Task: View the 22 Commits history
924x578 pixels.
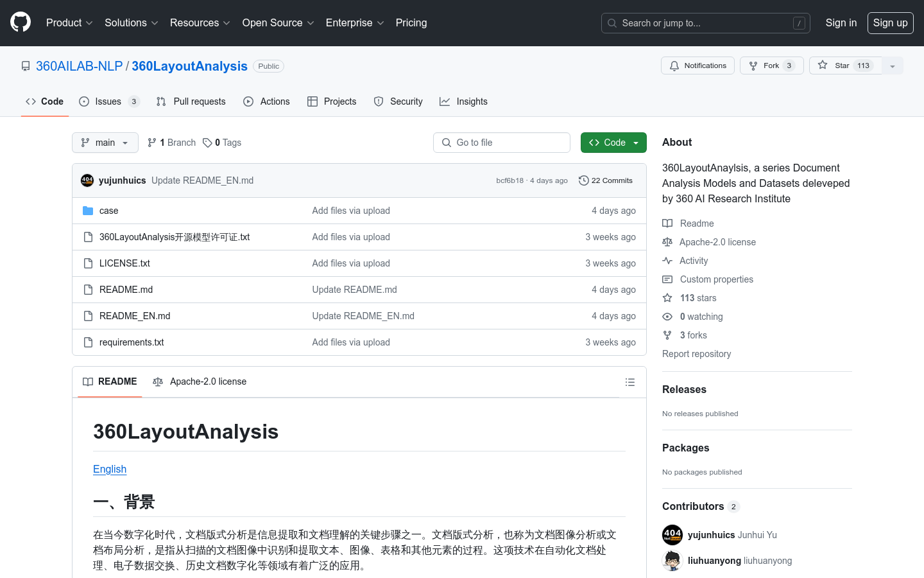Action: pos(606,180)
